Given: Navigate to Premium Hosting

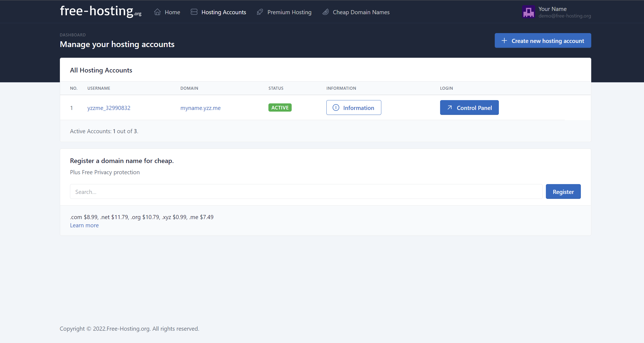Looking at the screenshot, I should pyautogui.click(x=289, y=12).
